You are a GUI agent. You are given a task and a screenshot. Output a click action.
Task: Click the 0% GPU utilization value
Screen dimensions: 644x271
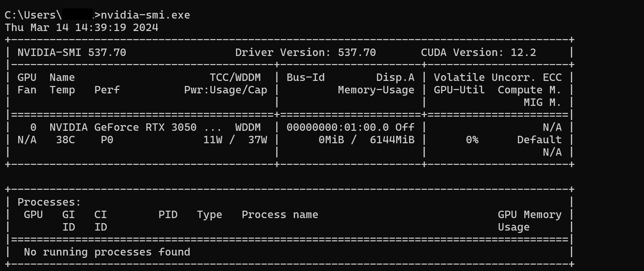tap(472, 140)
